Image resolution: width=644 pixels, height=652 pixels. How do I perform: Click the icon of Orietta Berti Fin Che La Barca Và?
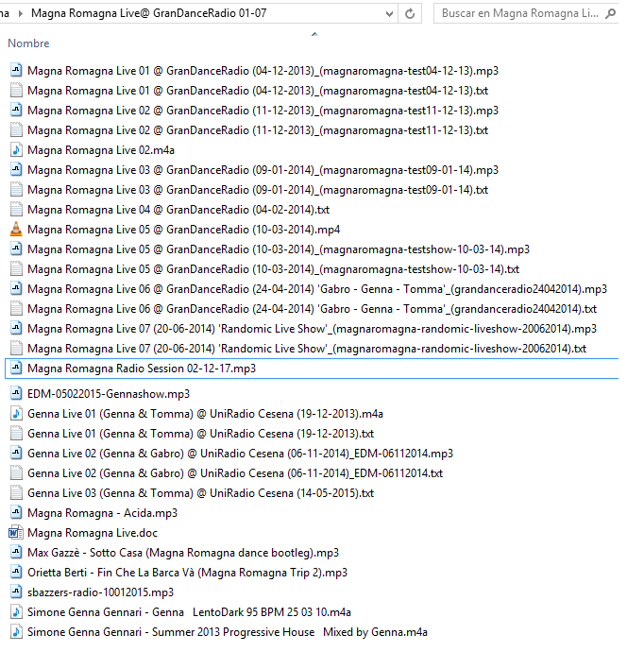pyautogui.click(x=16, y=573)
